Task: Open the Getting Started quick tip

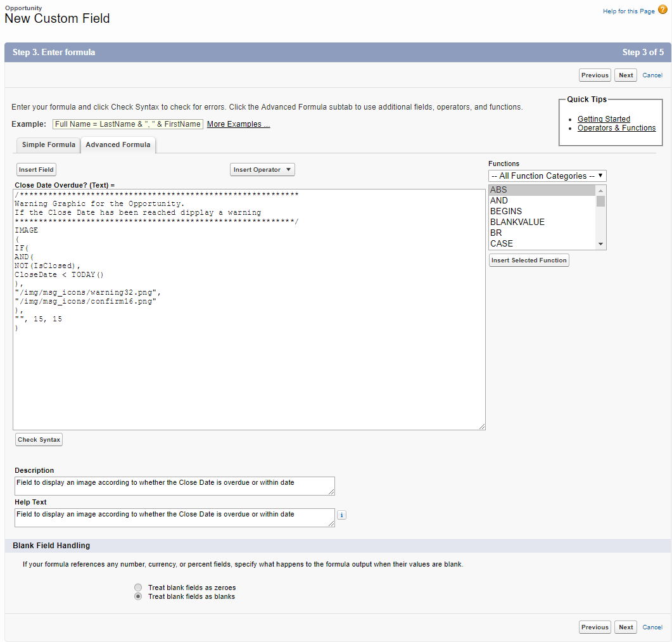Action: click(x=604, y=119)
